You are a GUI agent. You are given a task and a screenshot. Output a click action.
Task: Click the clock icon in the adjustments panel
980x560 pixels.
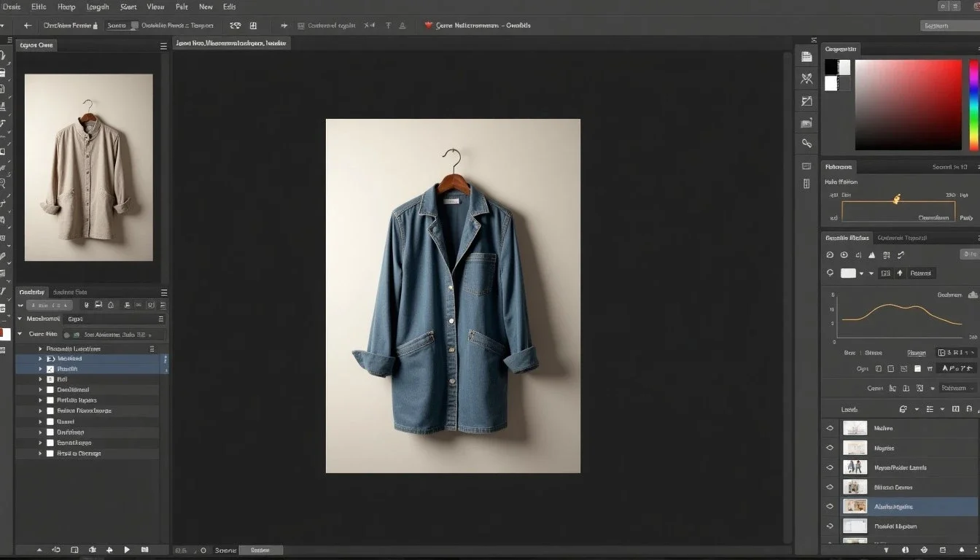844,255
